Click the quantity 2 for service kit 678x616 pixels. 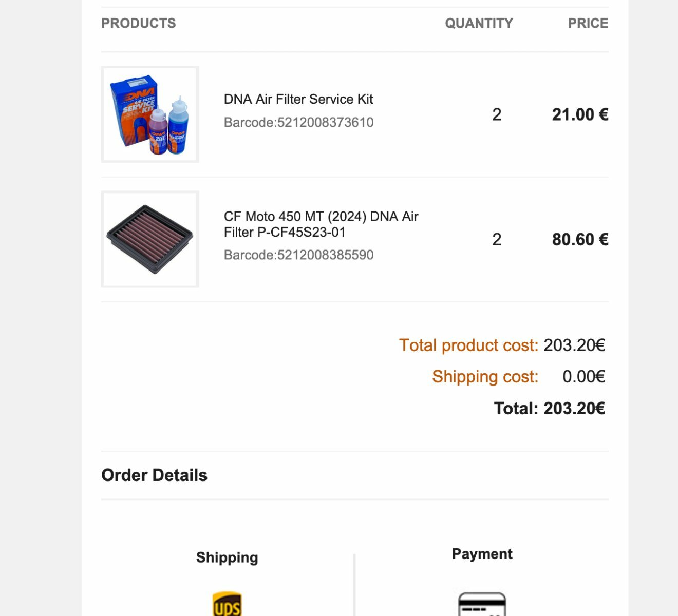click(x=497, y=114)
